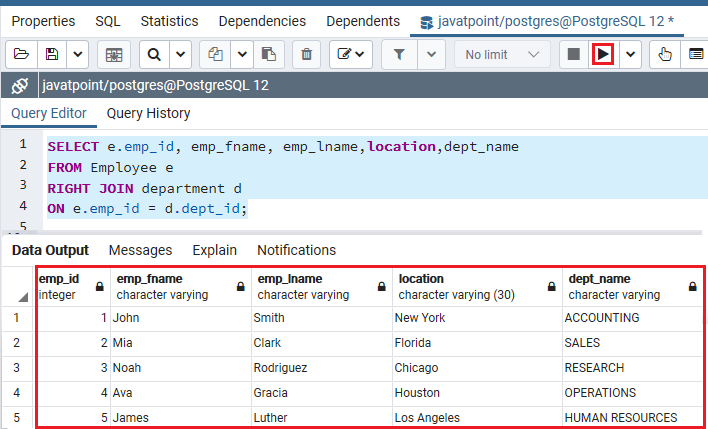Select the Statistics tab

(x=169, y=21)
